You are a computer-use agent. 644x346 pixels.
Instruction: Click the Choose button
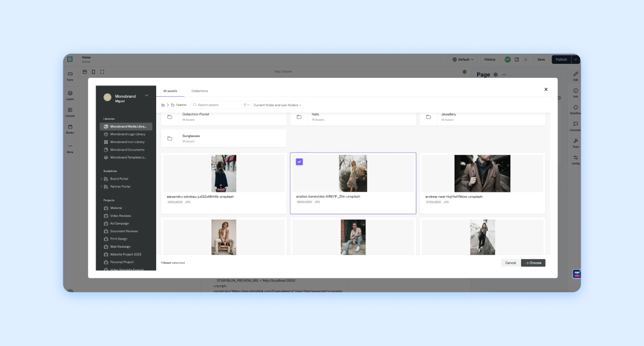(x=533, y=263)
